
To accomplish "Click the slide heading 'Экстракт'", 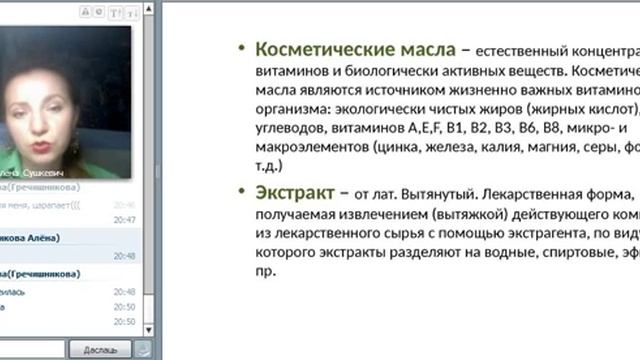I will click(295, 193).
